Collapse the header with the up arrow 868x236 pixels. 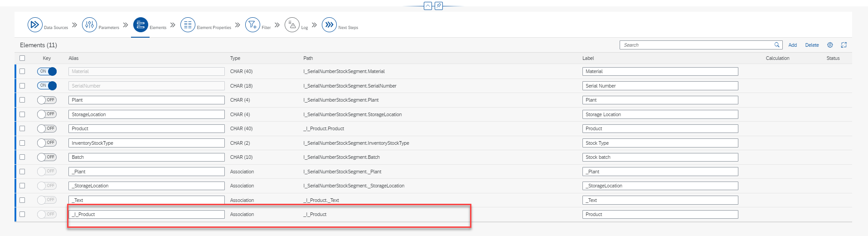[427, 6]
